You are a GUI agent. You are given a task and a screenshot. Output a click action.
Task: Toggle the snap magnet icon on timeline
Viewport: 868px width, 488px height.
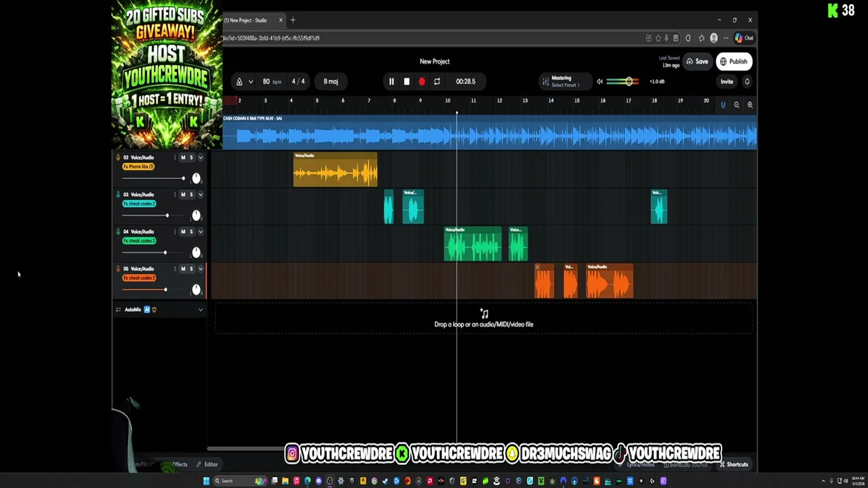coord(723,104)
